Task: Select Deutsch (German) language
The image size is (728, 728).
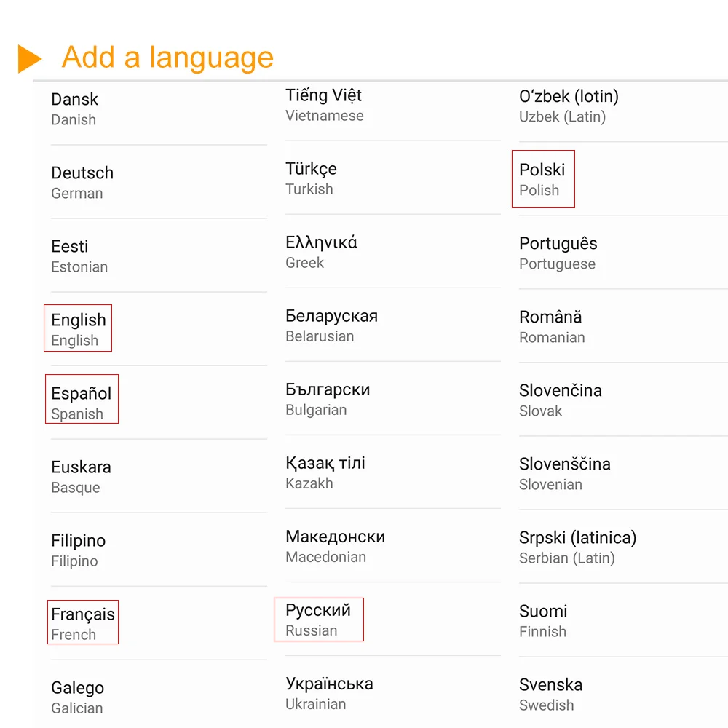Action: click(x=159, y=183)
